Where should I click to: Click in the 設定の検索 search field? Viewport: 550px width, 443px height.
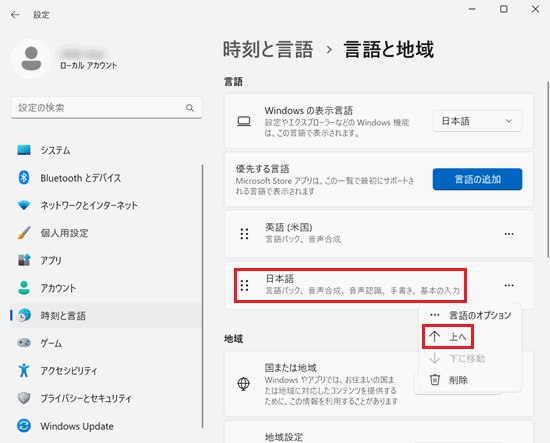[x=107, y=108]
